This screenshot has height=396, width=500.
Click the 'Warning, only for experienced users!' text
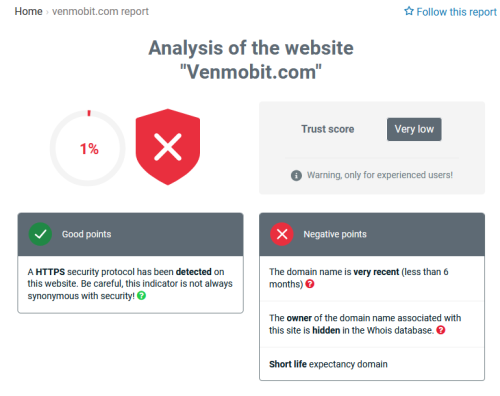[x=380, y=175]
